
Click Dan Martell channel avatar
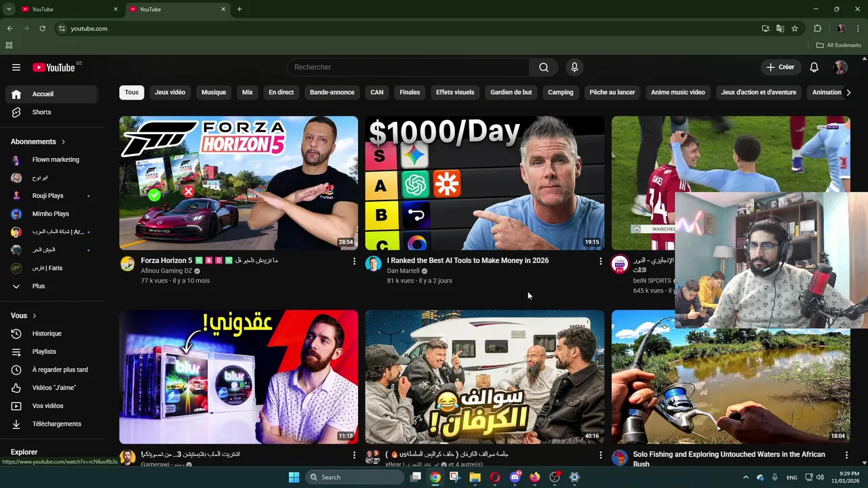pyautogui.click(x=373, y=264)
